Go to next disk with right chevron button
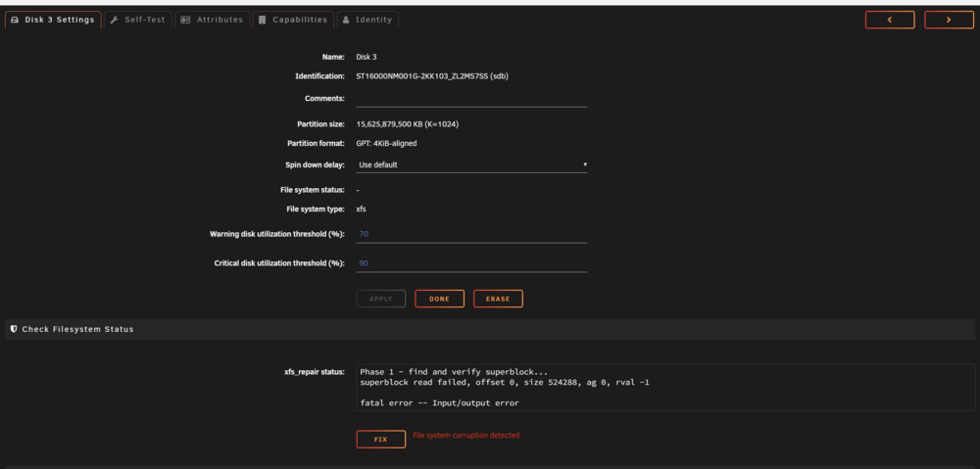The height and width of the screenshot is (469, 980). point(949,20)
